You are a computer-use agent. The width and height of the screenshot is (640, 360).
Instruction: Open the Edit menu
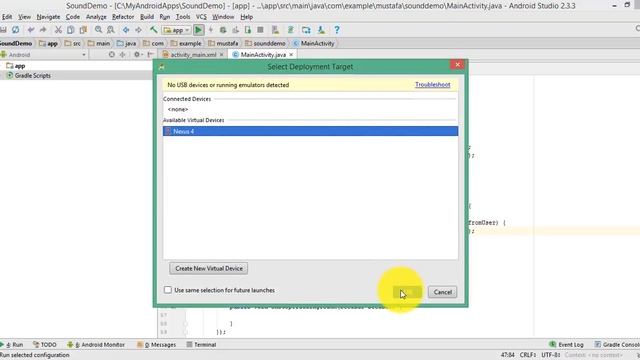tap(7, 17)
